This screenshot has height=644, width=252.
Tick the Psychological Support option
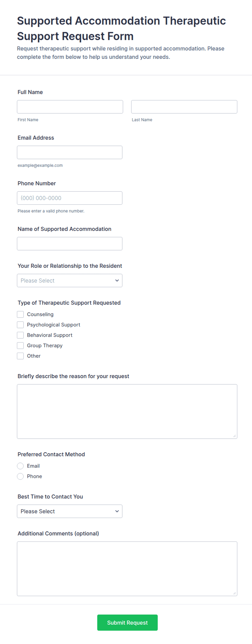point(20,325)
